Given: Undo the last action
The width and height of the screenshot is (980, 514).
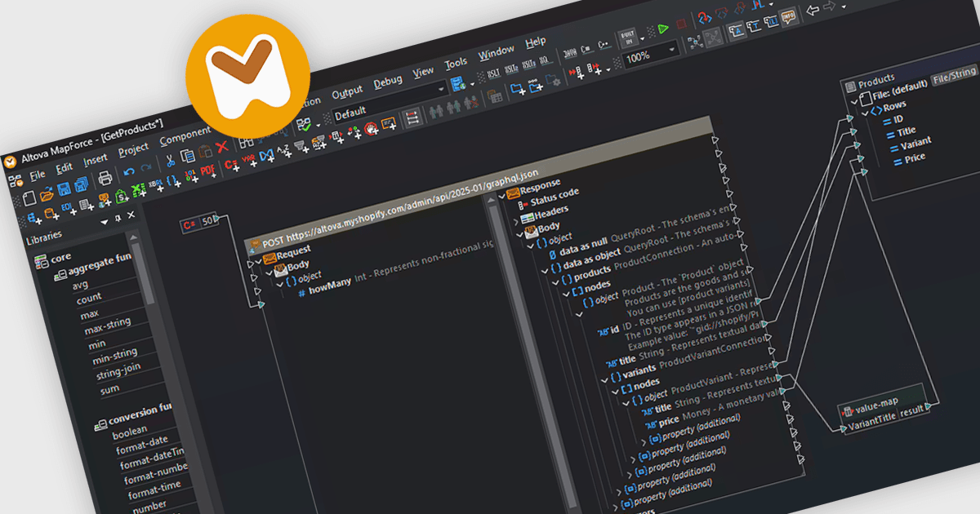Looking at the screenshot, I should 129,171.
